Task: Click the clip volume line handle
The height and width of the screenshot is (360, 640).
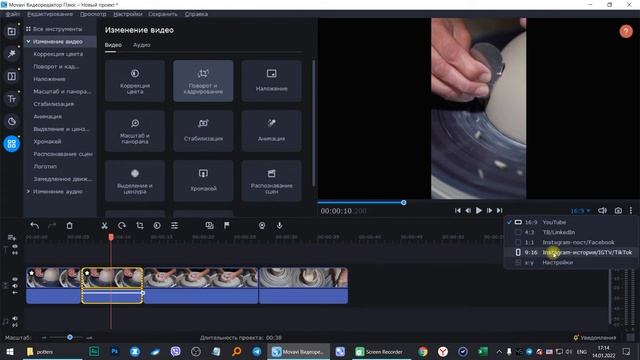Action: [142, 293]
